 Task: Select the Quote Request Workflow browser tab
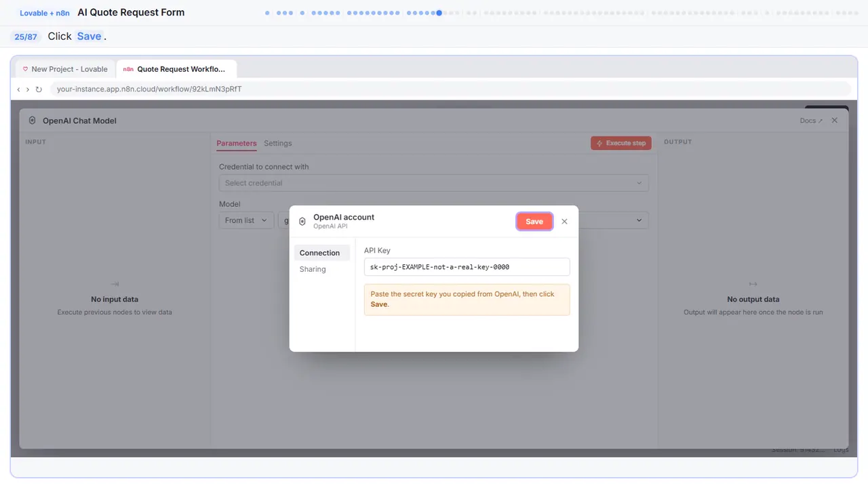tap(176, 69)
